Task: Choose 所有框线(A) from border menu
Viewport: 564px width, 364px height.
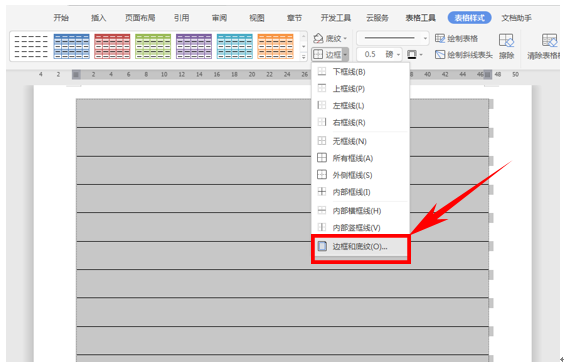Action: pyautogui.click(x=360, y=158)
